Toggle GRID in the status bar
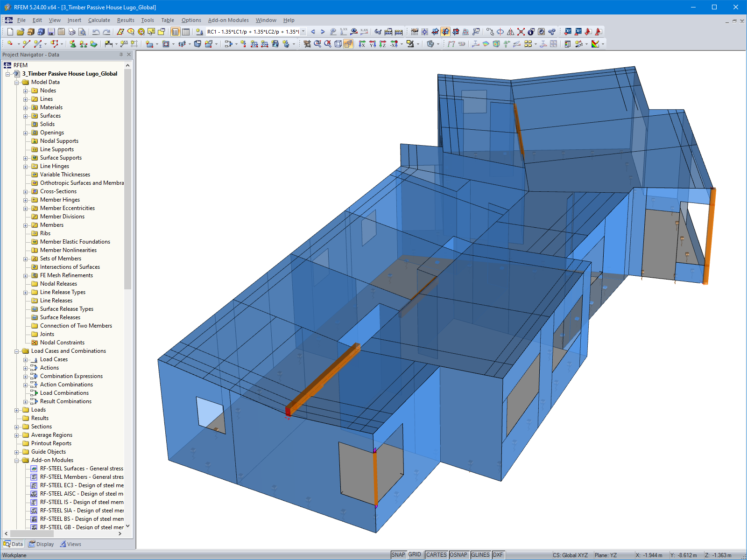 click(x=415, y=555)
